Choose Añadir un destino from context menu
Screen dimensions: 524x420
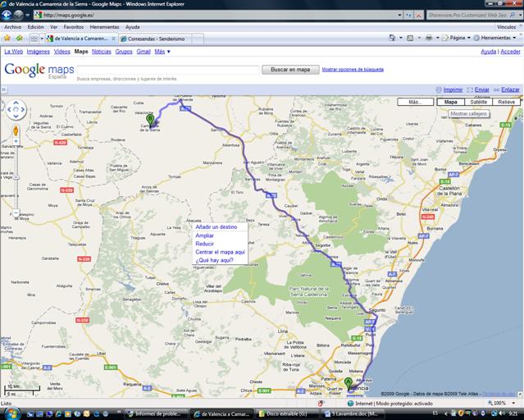point(216,226)
